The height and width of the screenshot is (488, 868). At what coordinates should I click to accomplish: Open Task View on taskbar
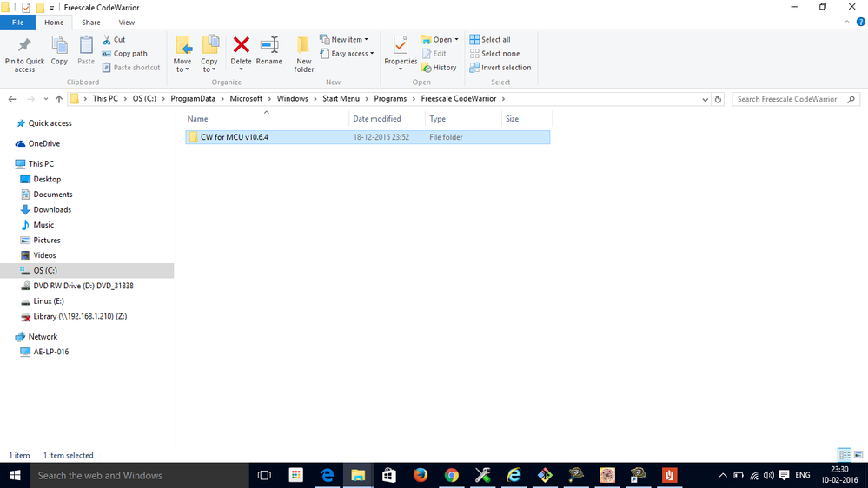(265, 475)
